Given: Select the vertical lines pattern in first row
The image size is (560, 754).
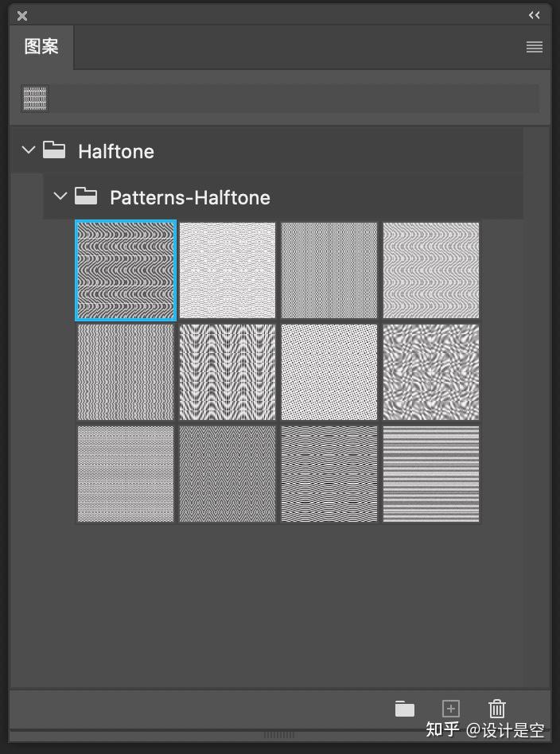Looking at the screenshot, I should point(329,270).
